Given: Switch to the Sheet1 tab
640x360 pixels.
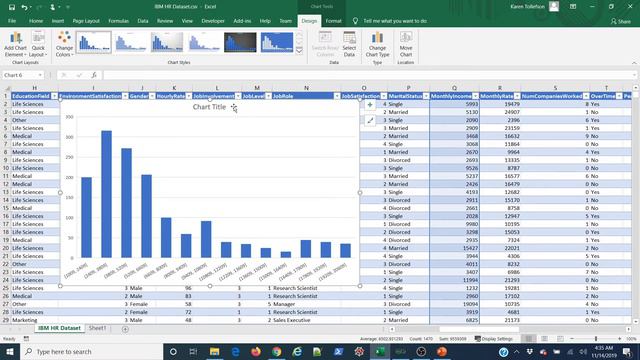Looking at the screenshot, I should (x=98, y=328).
